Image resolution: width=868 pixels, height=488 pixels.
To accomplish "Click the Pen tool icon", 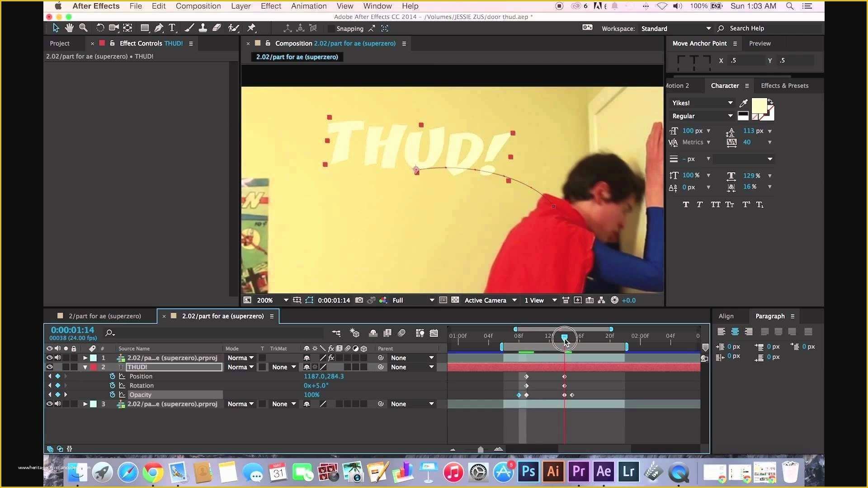I will point(159,28).
